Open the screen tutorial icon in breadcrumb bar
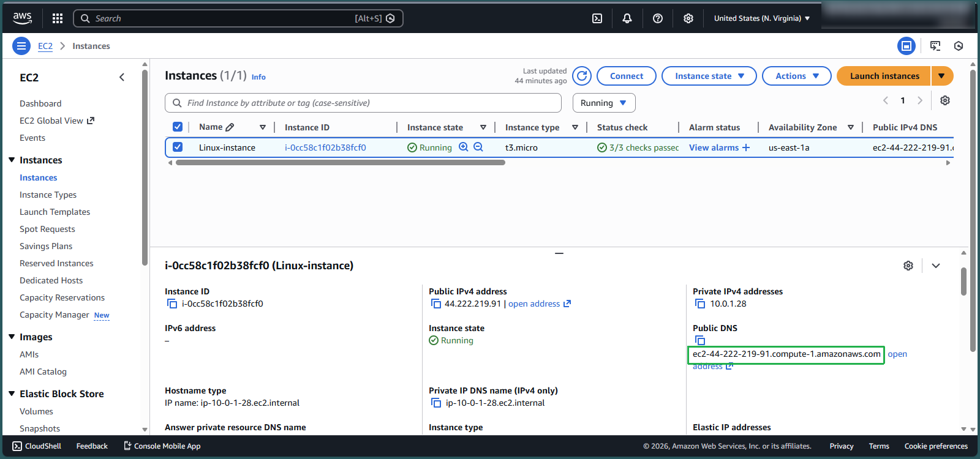 pyautogui.click(x=935, y=46)
